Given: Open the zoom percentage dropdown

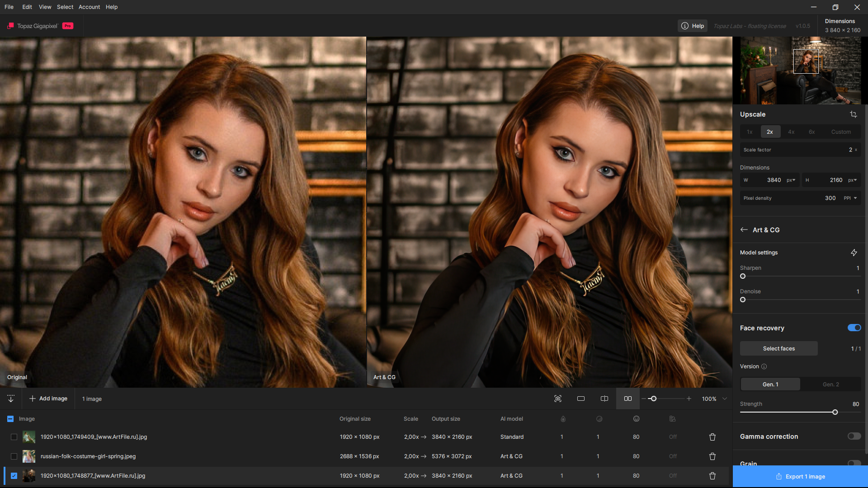Looking at the screenshot, I should [725, 399].
